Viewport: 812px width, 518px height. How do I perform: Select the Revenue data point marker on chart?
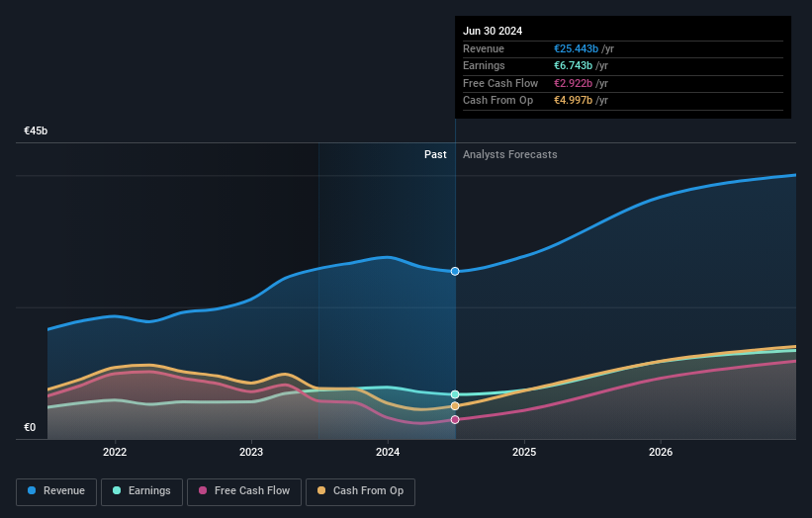(x=455, y=271)
